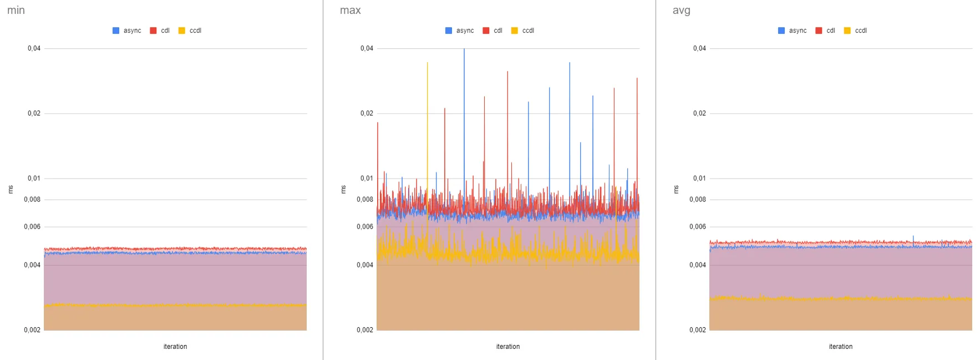980x360 pixels.
Task: Click the ccdl legend text in avg chart
Action: coord(861,31)
